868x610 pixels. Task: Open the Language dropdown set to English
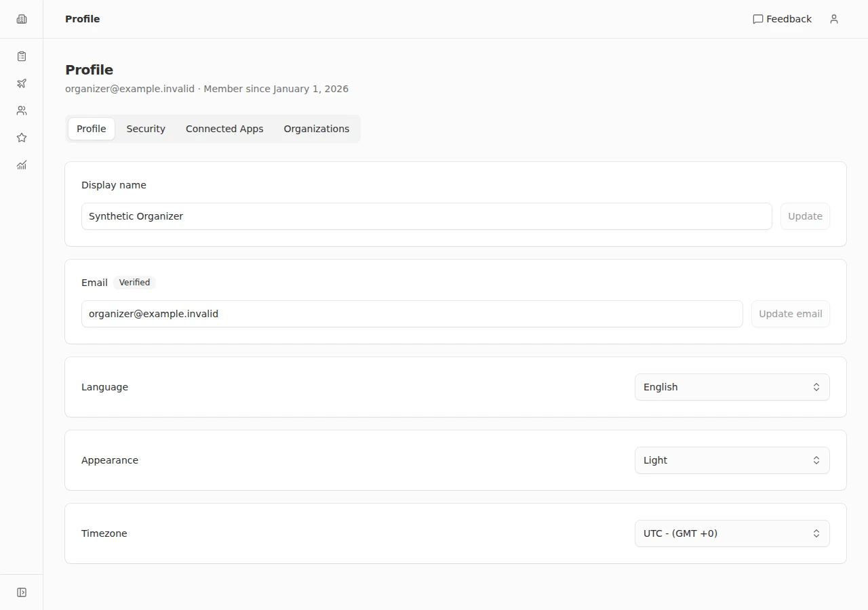pos(732,387)
